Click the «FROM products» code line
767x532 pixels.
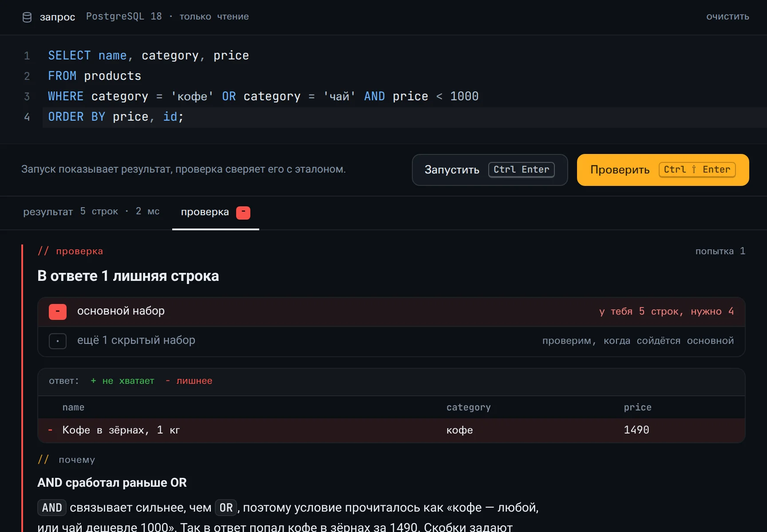(95, 76)
